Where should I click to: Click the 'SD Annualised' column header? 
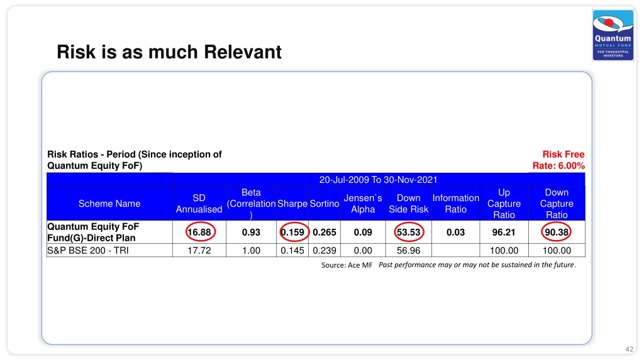[x=199, y=204]
